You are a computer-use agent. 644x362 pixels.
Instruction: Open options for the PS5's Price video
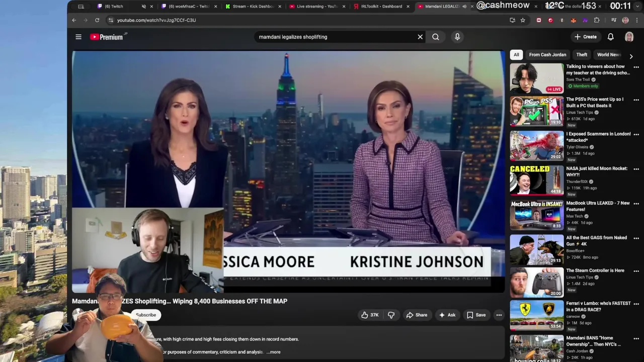(x=636, y=100)
